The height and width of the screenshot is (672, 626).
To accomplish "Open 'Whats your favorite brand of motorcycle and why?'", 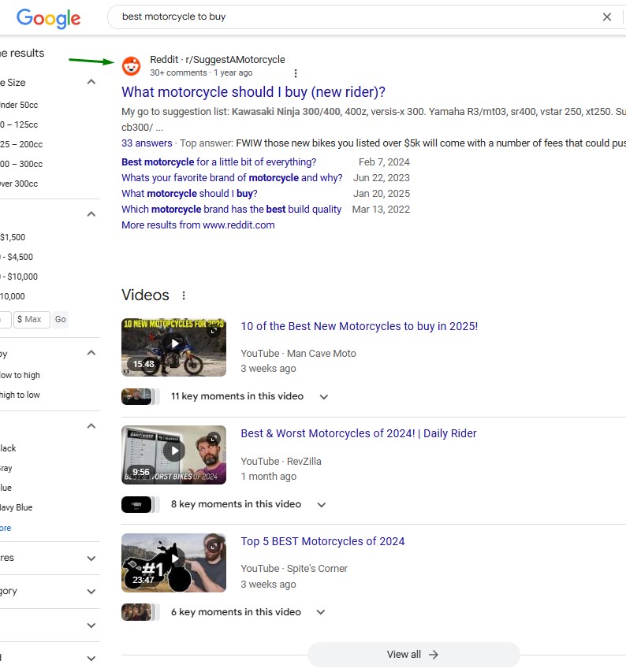I will coord(232,178).
